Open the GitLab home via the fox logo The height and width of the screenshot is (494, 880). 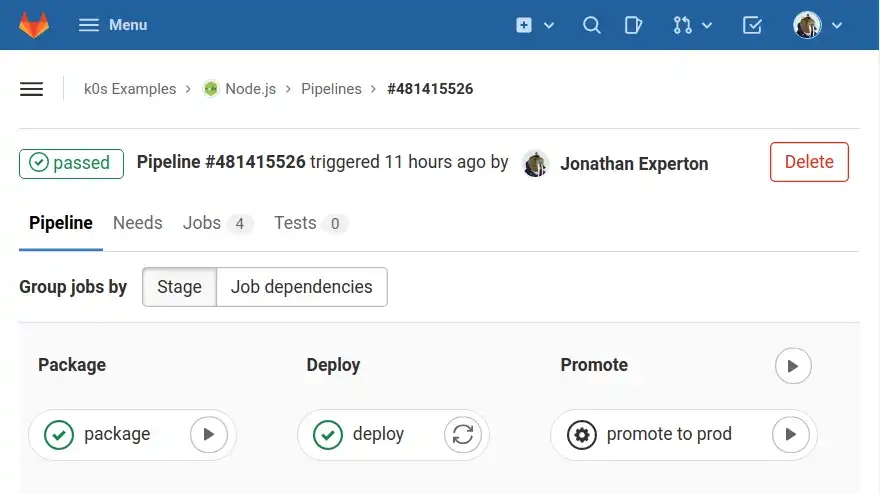click(x=34, y=25)
